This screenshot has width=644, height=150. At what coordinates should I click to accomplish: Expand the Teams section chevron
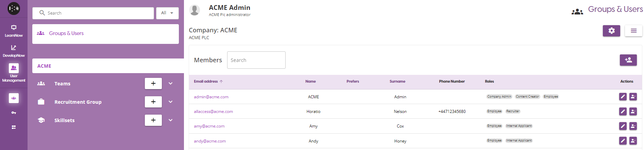[x=171, y=83]
